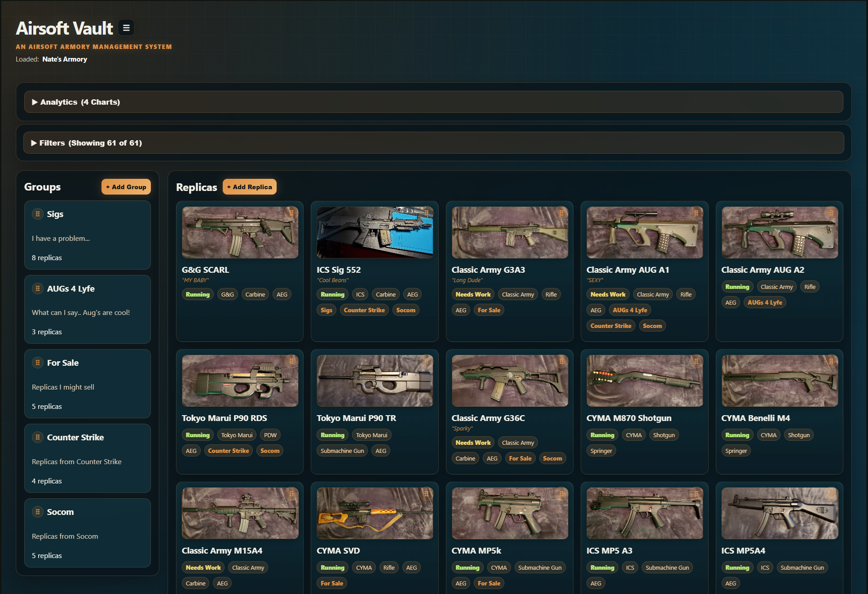Click the "Sparky" nickname text
This screenshot has height=594, width=868.
(462, 428)
